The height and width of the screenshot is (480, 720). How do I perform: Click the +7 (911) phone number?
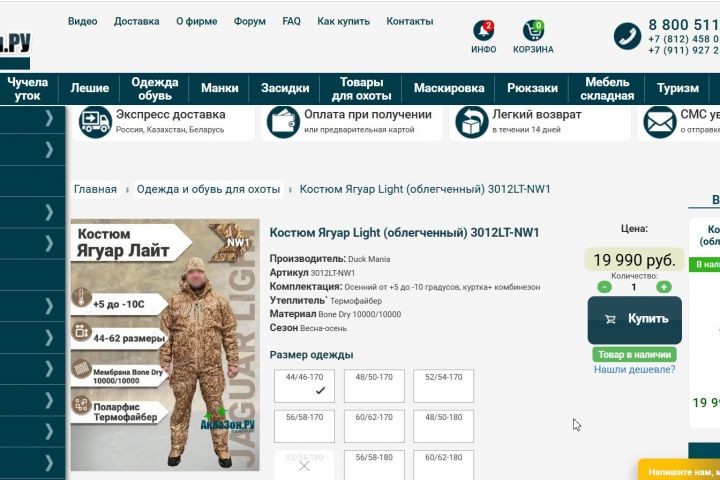click(x=684, y=51)
